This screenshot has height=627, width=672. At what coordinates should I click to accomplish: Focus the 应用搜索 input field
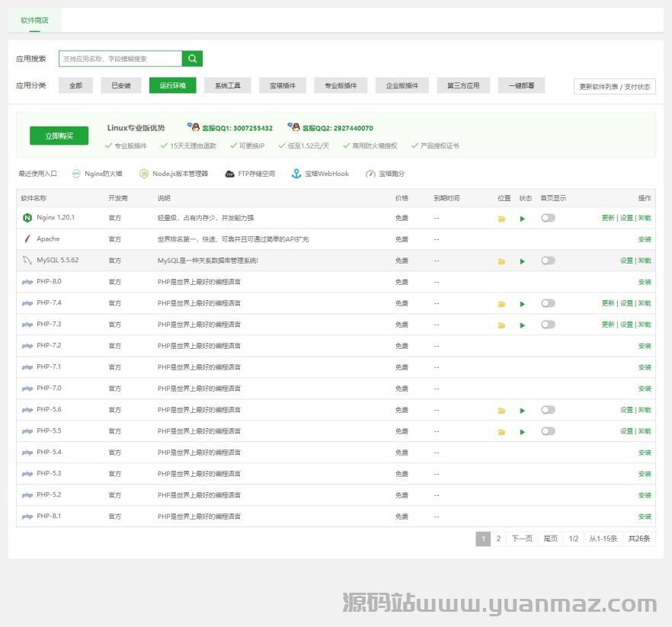(120, 59)
